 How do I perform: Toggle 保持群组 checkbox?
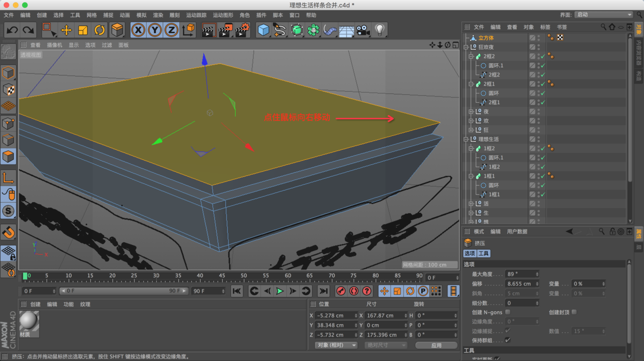tap(508, 340)
